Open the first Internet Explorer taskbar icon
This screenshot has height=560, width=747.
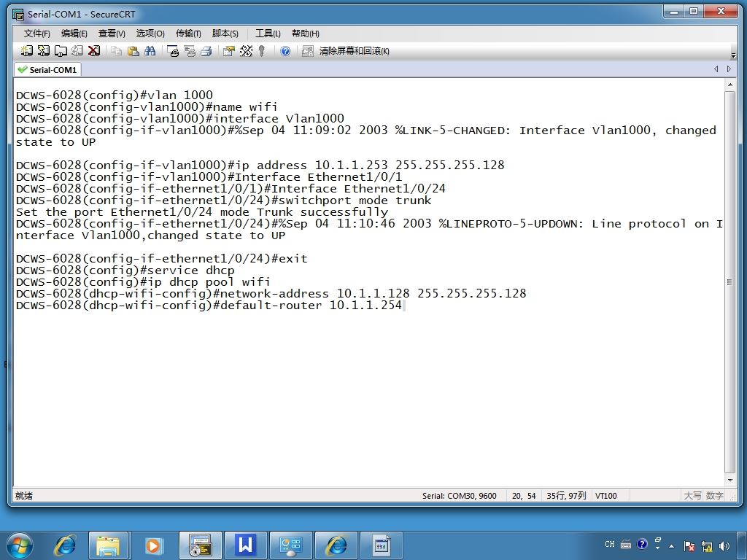click(x=65, y=545)
